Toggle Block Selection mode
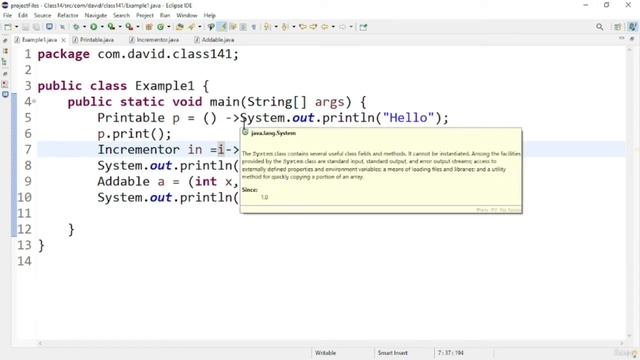The height and width of the screenshot is (360, 640). [x=243, y=27]
